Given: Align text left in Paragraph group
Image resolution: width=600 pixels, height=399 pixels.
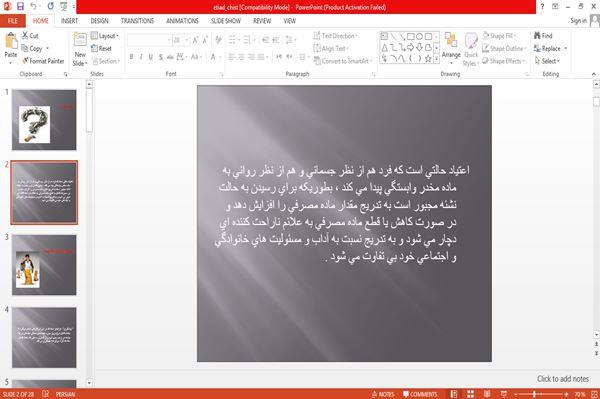Looking at the screenshot, I should 232,57.
